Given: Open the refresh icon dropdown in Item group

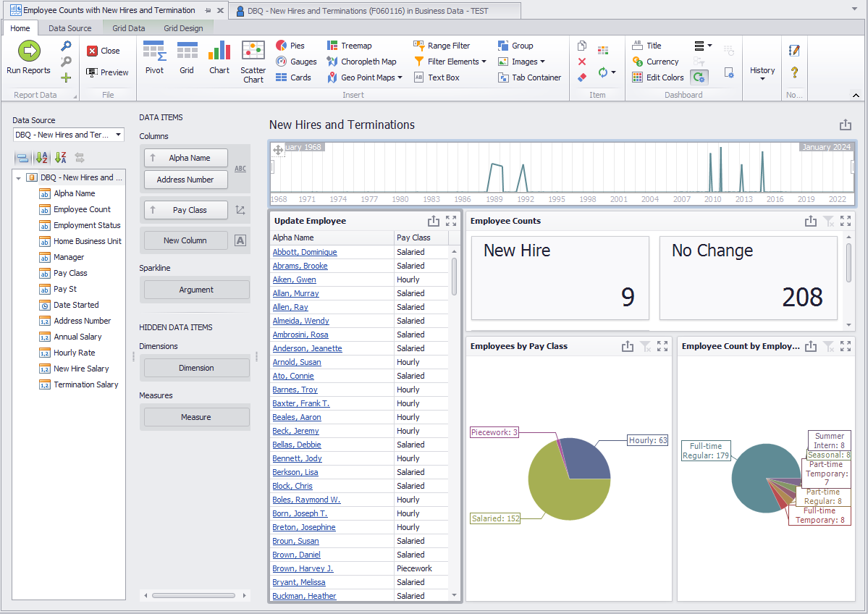Looking at the screenshot, I should click(x=613, y=72).
